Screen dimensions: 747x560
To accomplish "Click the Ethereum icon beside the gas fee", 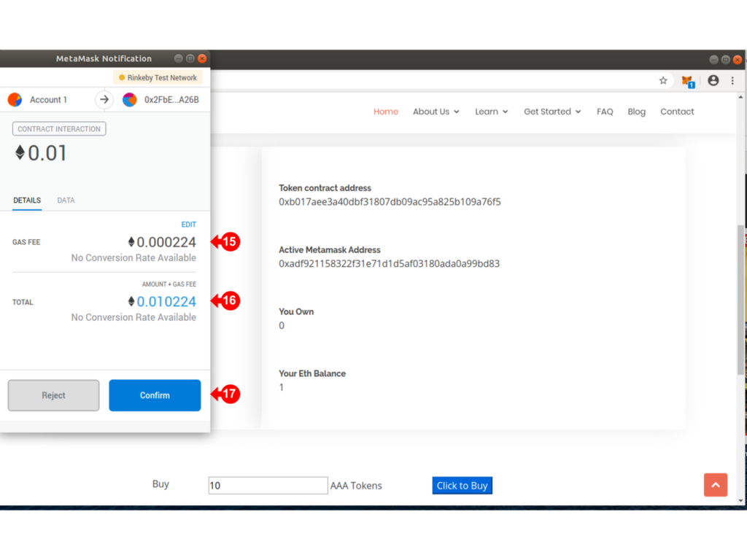I will pos(131,242).
